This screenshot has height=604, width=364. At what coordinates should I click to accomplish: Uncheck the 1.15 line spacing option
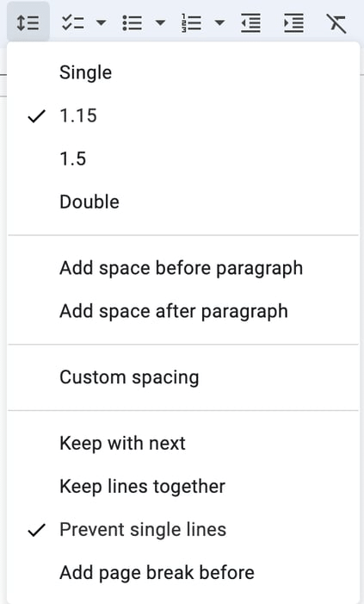183,115
